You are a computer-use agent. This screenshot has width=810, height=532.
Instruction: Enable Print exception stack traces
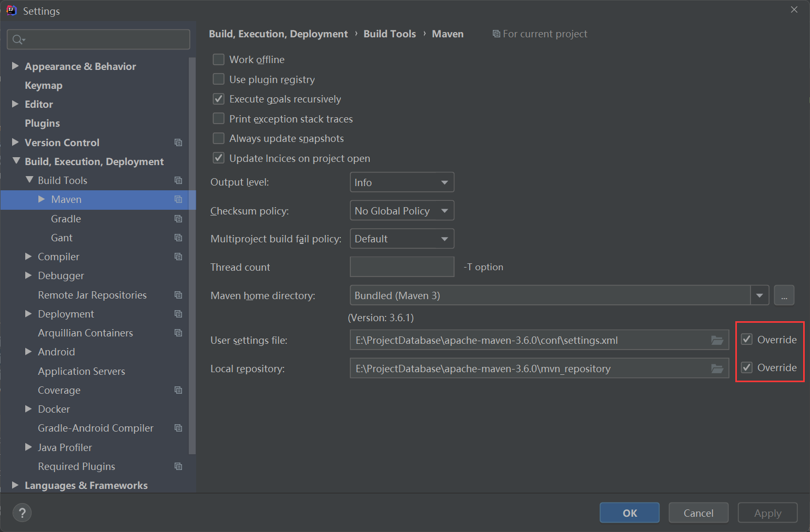tap(218, 119)
